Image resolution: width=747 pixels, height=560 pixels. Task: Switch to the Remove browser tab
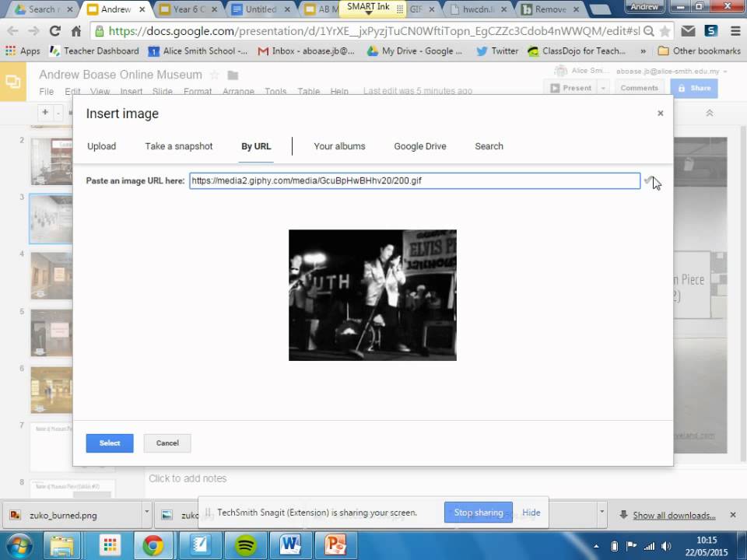tap(550, 9)
